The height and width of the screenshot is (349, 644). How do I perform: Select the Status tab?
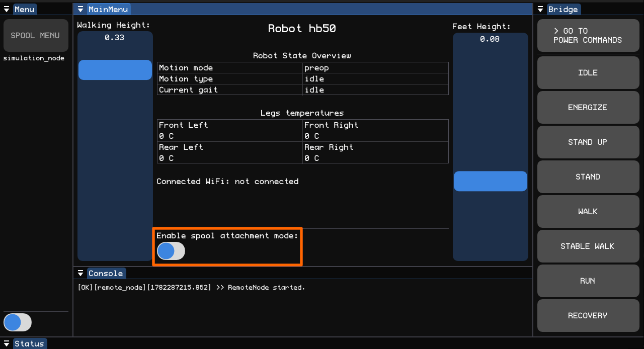pos(29,343)
